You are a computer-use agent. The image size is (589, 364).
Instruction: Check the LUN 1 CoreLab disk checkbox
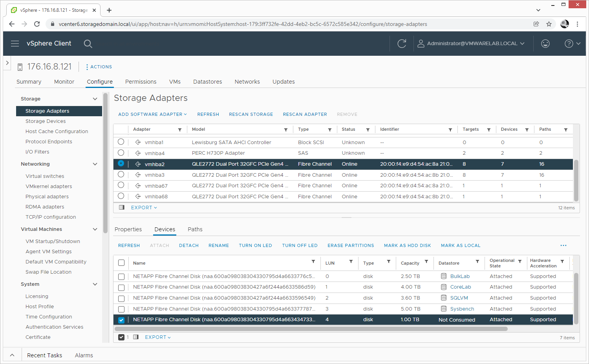click(x=121, y=288)
